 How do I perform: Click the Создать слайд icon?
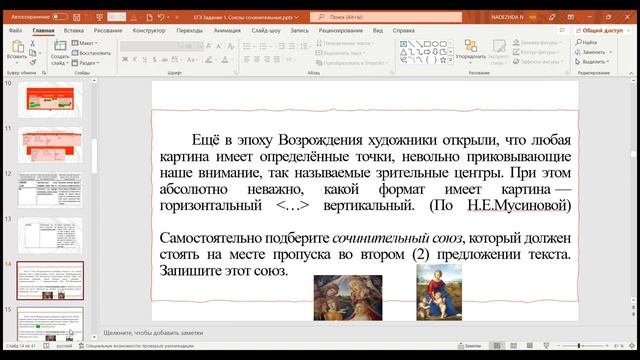(x=60, y=46)
